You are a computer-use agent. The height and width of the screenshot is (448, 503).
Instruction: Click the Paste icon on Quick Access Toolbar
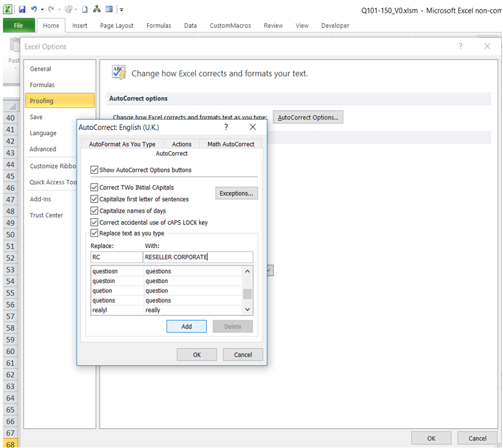tap(68, 9)
